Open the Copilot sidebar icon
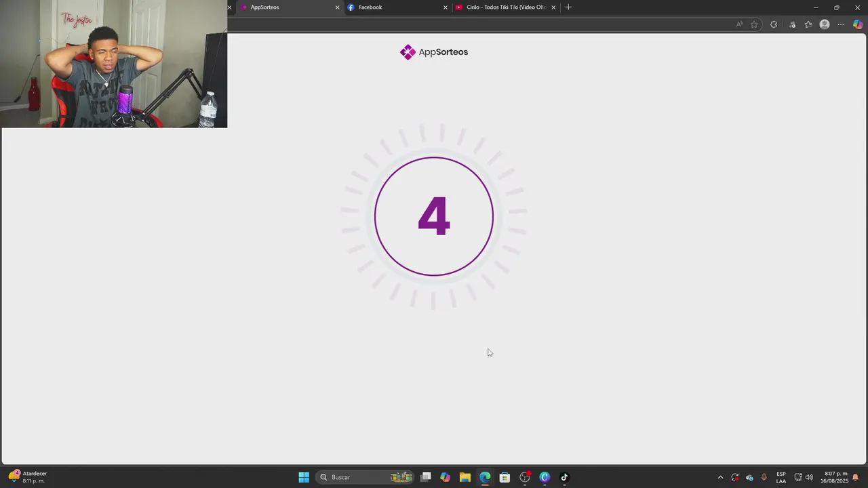Screen dimensions: 868x488 858,24
